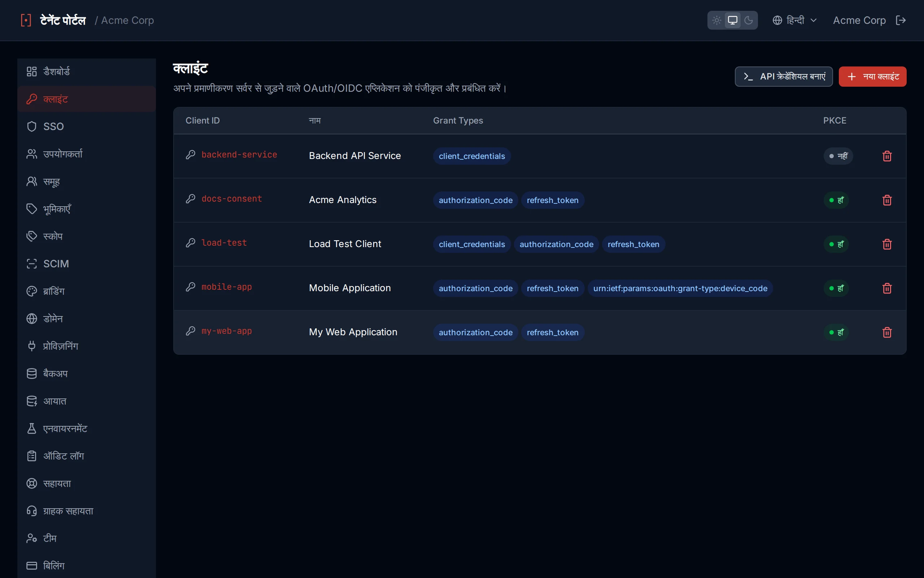Screen dimensions: 924x578
Task: Click the ब्रांडिंग palette icon
Action: (x=32, y=291)
